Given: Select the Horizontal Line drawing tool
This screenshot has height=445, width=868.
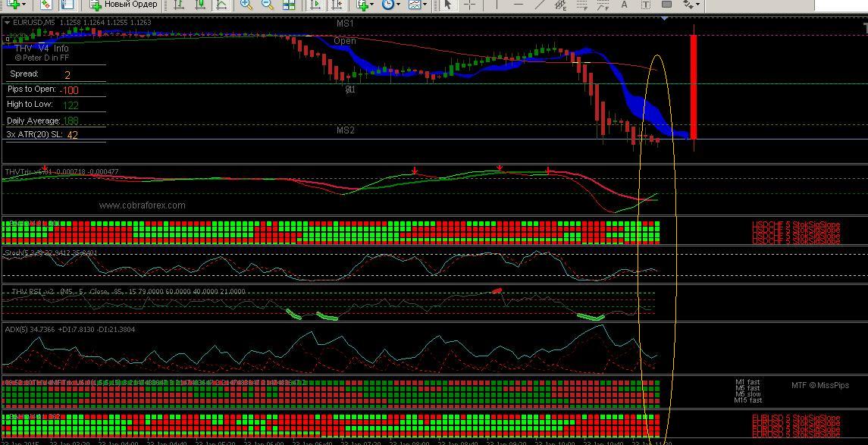Looking at the screenshot, I should click(518, 4).
